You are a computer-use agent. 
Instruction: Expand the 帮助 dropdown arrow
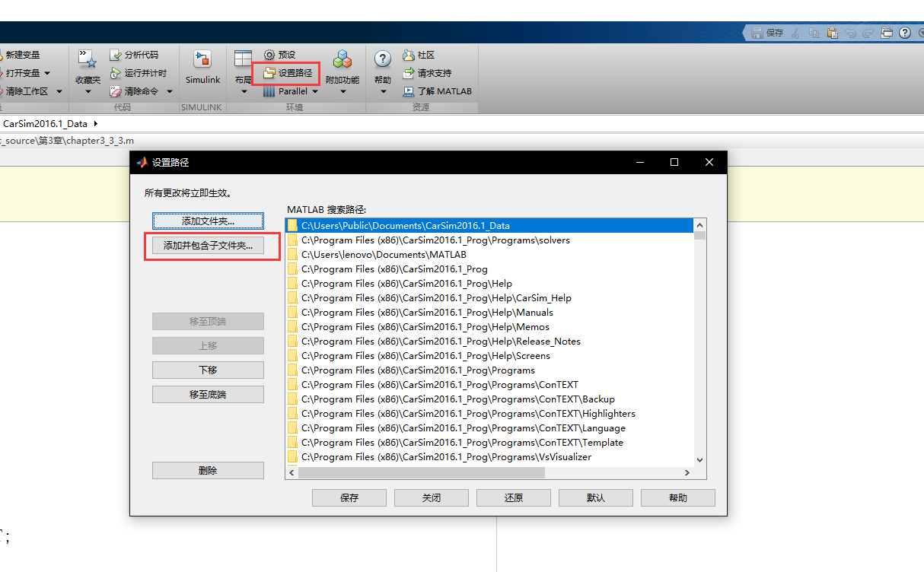tap(383, 92)
